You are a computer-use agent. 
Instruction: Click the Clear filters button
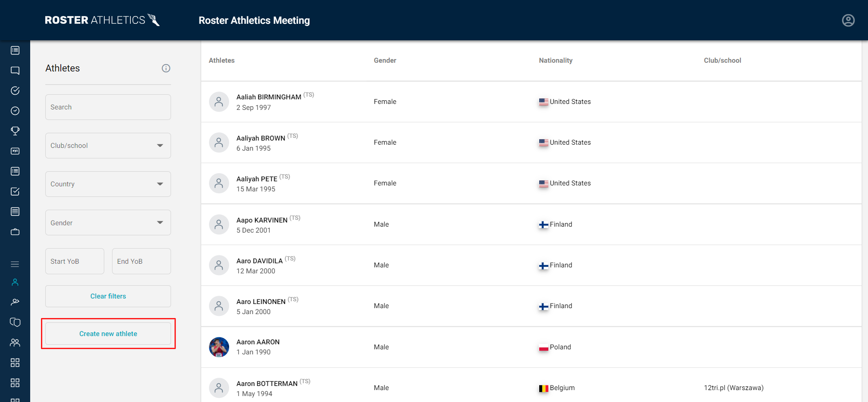click(108, 296)
